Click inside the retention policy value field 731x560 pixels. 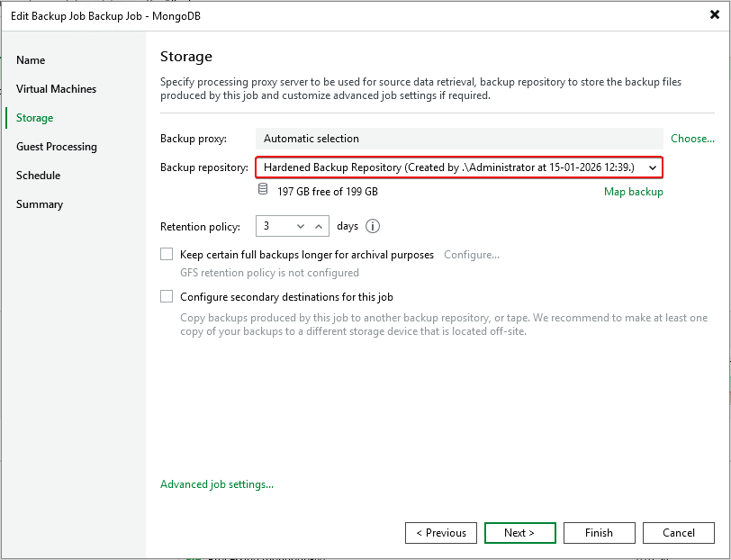[275, 227]
